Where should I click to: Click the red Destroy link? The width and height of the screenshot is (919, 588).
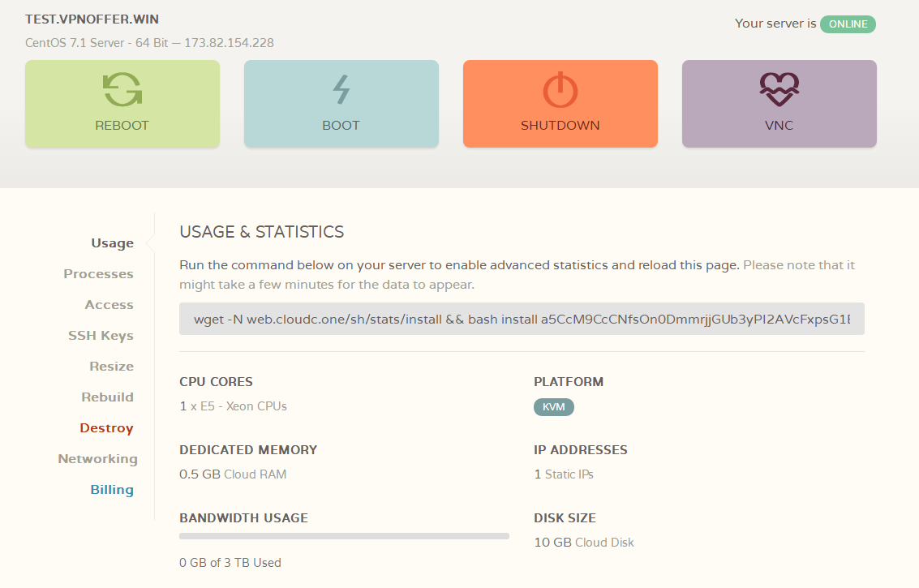tap(107, 428)
